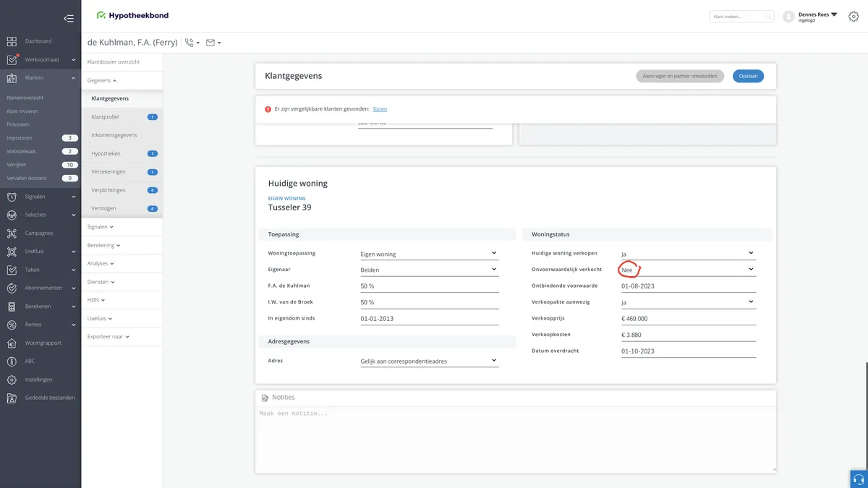Click the Werkvoorraad checklist icon
This screenshot has width=868, height=488.
point(12,60)
